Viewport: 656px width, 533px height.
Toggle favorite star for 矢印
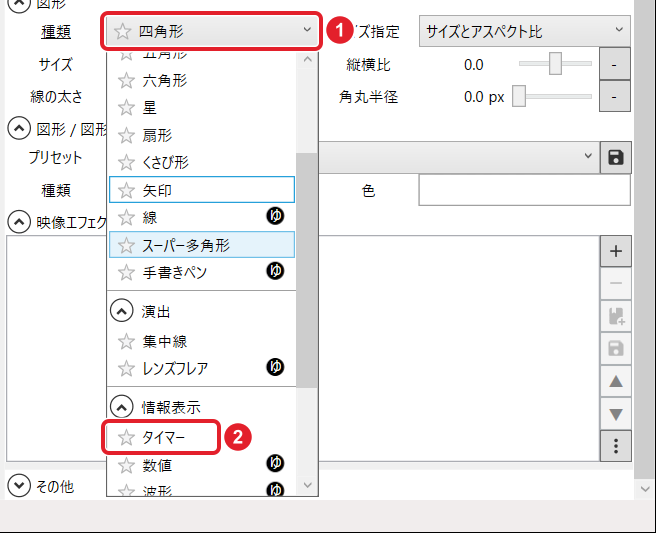126,190
